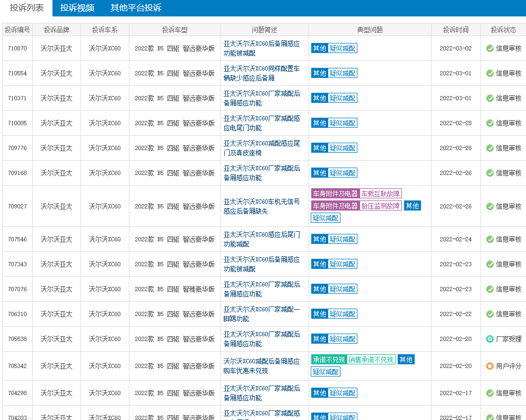Click the green check status icon in row 710554
The height and width of the screenshot is (420, 526).
click(490, 73)
